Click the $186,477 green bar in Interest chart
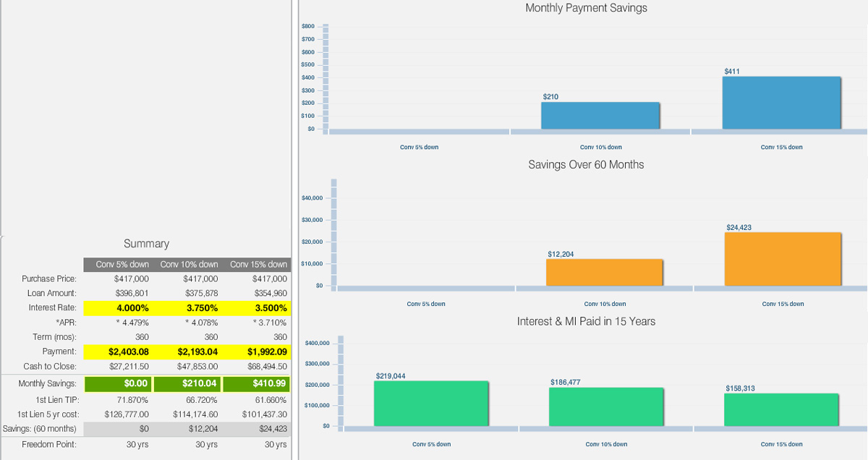The height and width of the screenshot is (460, 868). coord(606,406)
